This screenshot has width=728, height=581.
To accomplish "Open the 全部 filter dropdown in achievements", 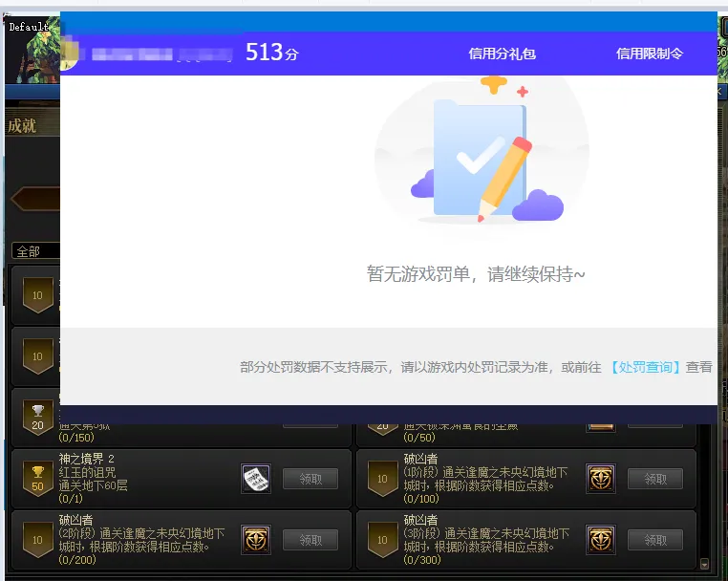I will tap(35, 251).
